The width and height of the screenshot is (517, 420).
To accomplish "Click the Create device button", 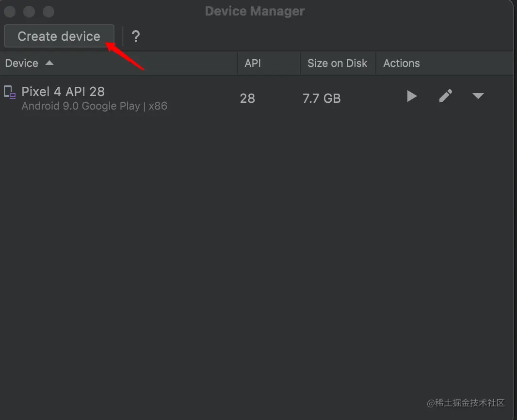I will [x=59, y=36].
